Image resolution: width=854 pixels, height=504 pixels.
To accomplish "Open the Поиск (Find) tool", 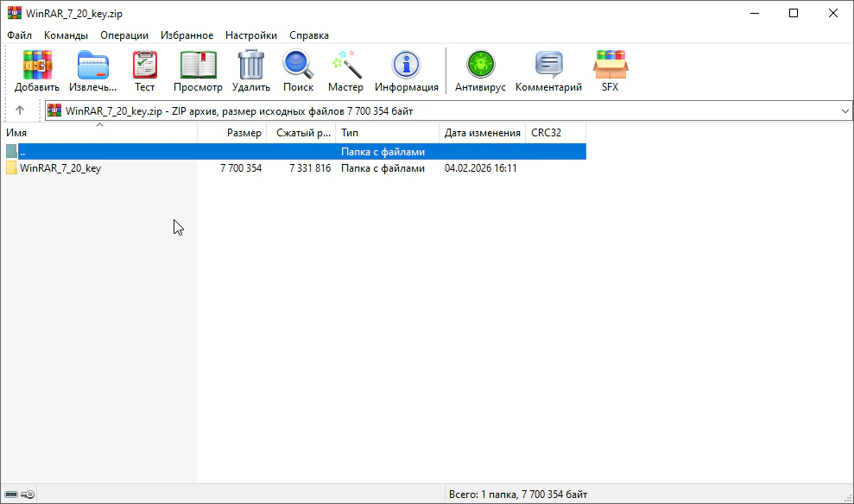I will (298, 71).
